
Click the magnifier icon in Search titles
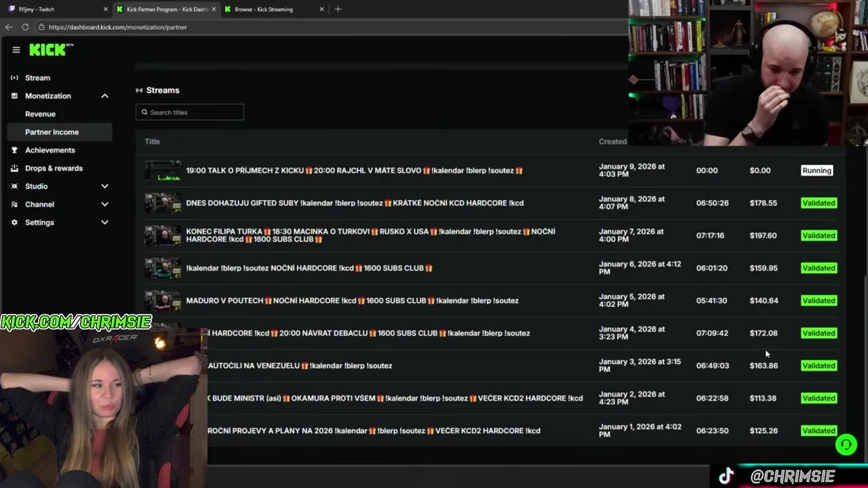coord(144,113)
